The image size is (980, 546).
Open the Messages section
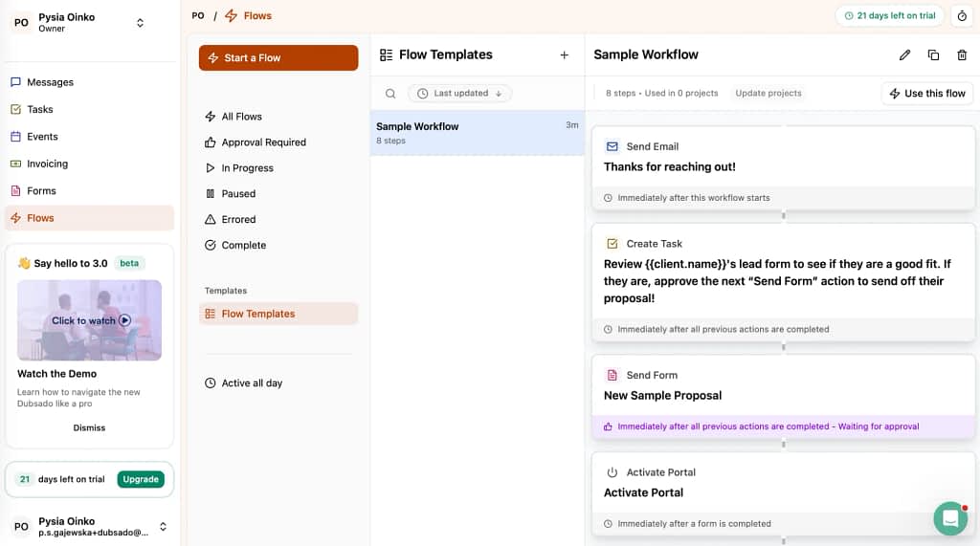[89, 82]
